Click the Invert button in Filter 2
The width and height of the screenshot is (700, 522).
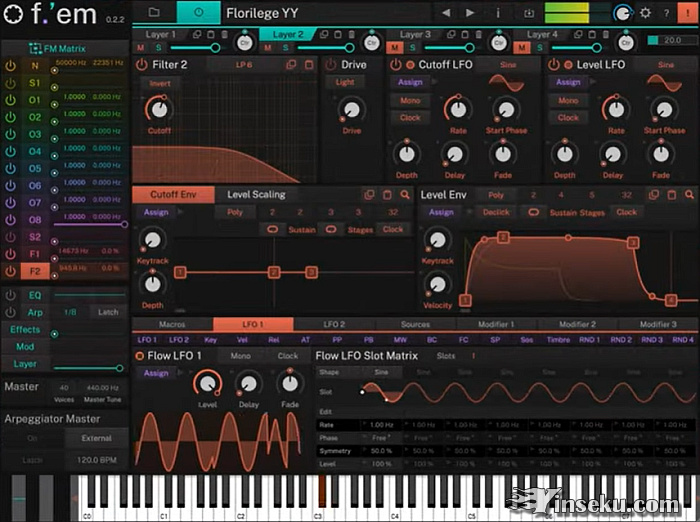point(160,83)
